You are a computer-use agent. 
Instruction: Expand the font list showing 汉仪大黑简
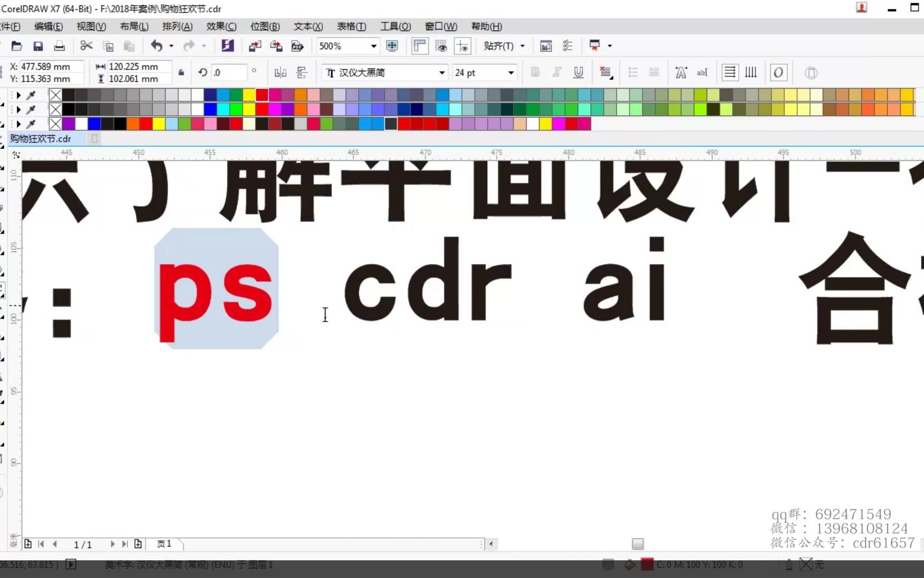tap(441, 72)
